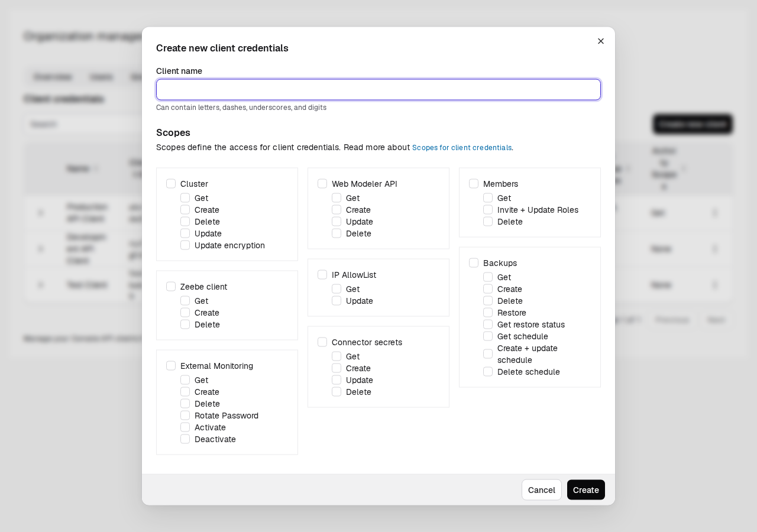The width and height of the screenshot is (757, 532).
Task: Check the Members group checkbox
Action: [x=474, y=184]
